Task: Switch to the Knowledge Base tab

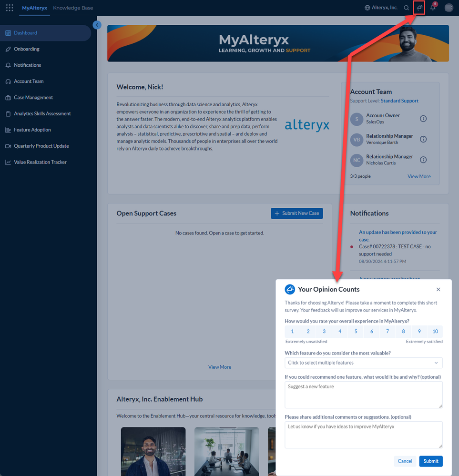Action: pos(73,8)
